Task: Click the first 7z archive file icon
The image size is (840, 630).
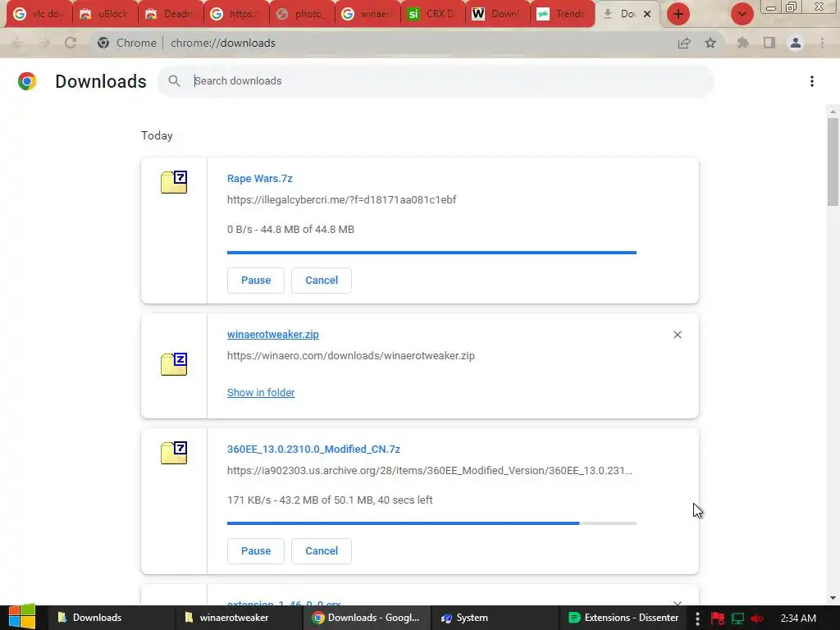Action: click(x=174, y=181)
